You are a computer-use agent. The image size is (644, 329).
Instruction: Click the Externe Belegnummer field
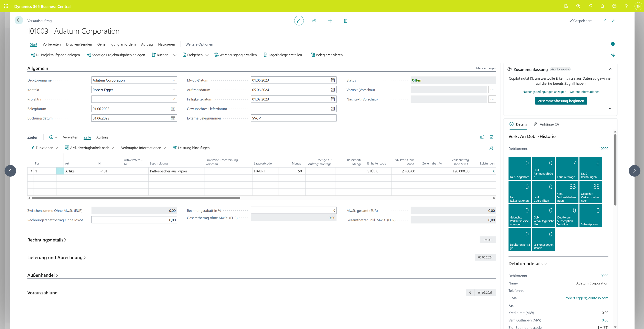coord(294,118)
